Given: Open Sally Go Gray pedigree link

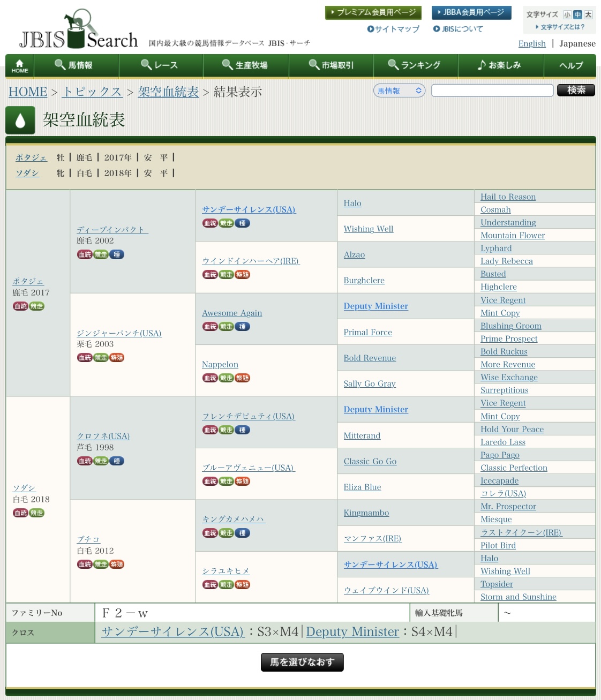Looking at the screenshot, I should [x=370, y=383].
